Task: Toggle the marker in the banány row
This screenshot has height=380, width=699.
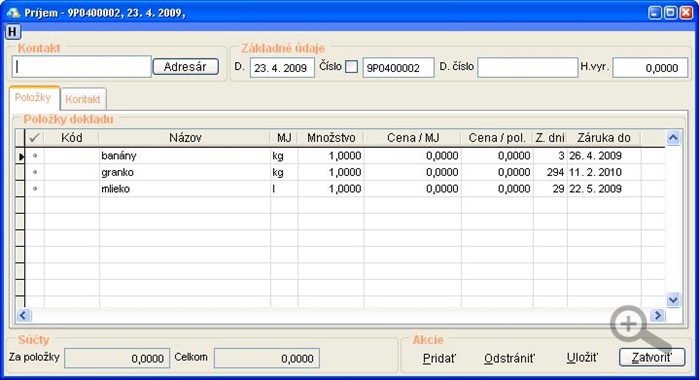Action: pos(35,156)
